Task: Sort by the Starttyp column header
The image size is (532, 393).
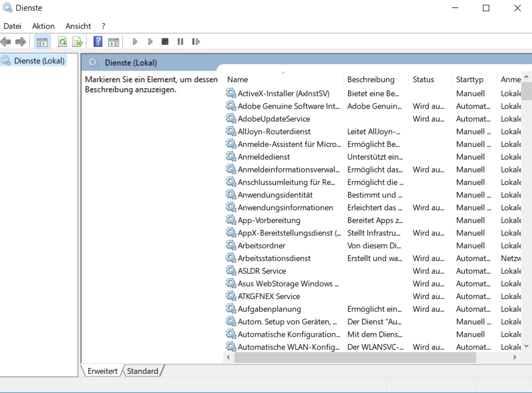Action: pos(474,80)
